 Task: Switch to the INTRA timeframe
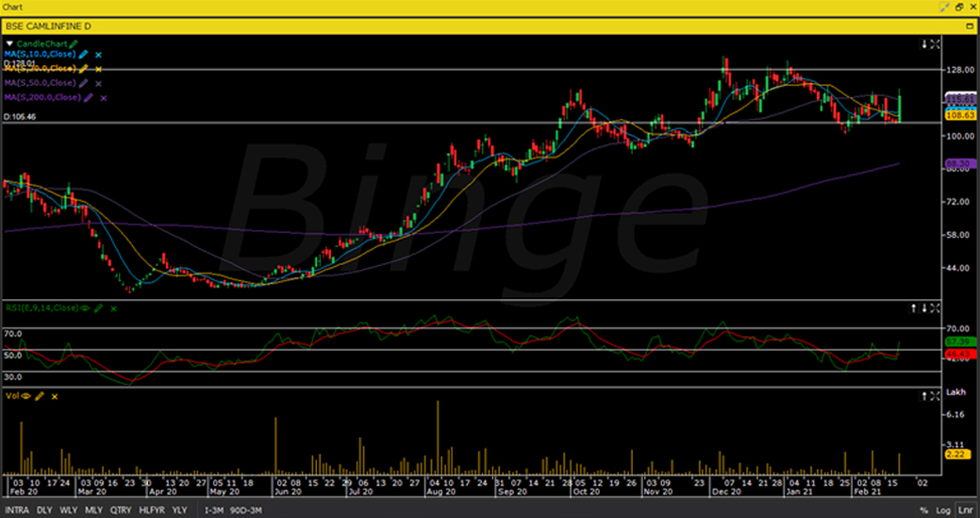(x=17, y=510)
